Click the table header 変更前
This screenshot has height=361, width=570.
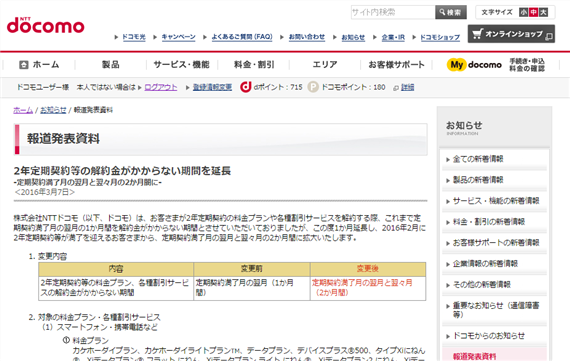click(252, 269)
